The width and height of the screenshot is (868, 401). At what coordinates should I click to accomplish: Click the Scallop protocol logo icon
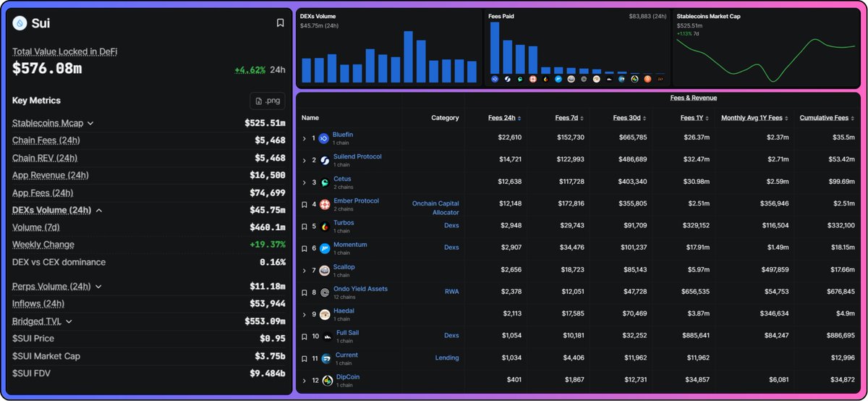point(325,271)
